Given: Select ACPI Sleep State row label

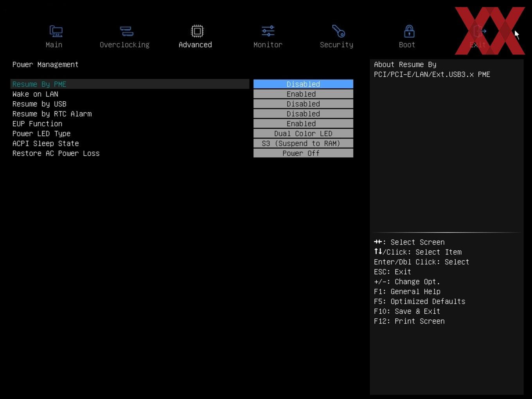Looking at the screenshot, I should click(x=45, y=144).
